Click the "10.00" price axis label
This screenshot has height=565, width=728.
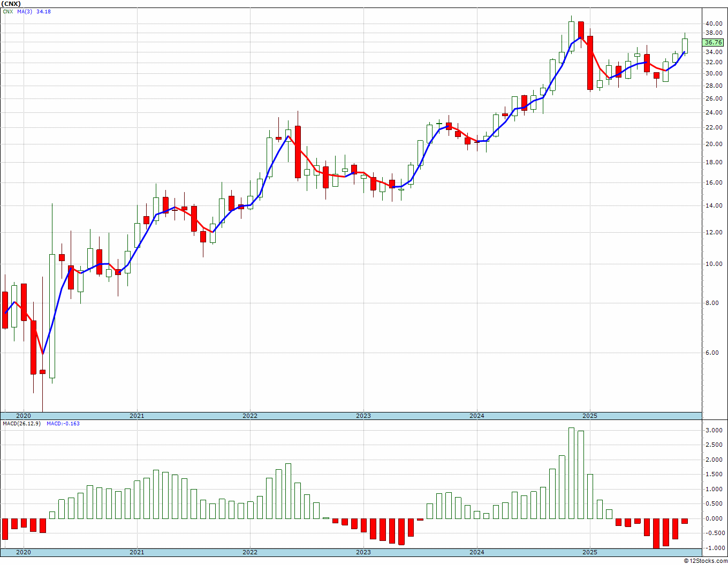point(714,264)
